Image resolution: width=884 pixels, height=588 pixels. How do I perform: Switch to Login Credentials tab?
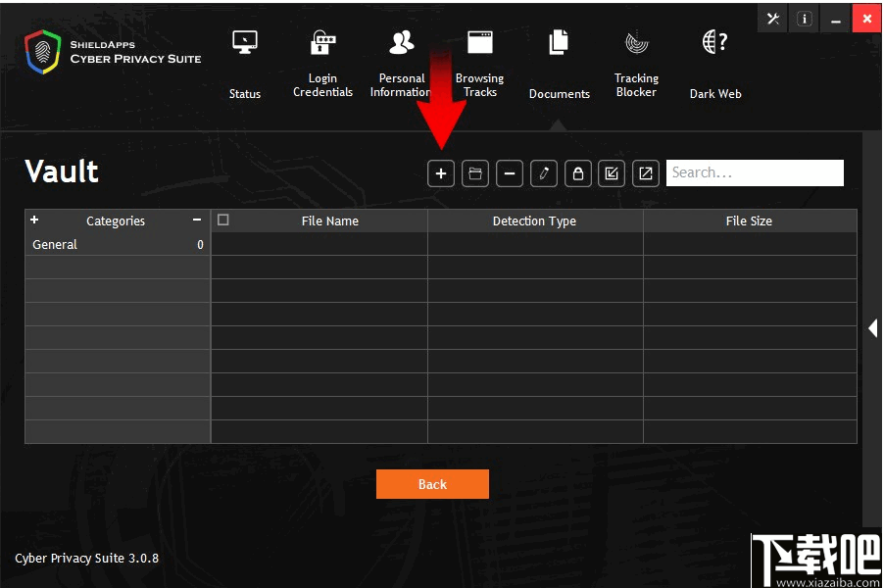coord(322,64)
